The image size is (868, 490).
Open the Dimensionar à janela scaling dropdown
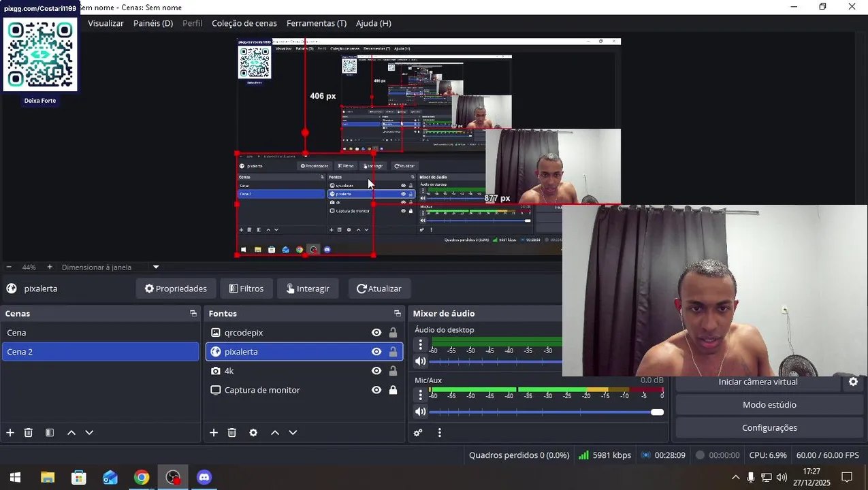point(156,267)
